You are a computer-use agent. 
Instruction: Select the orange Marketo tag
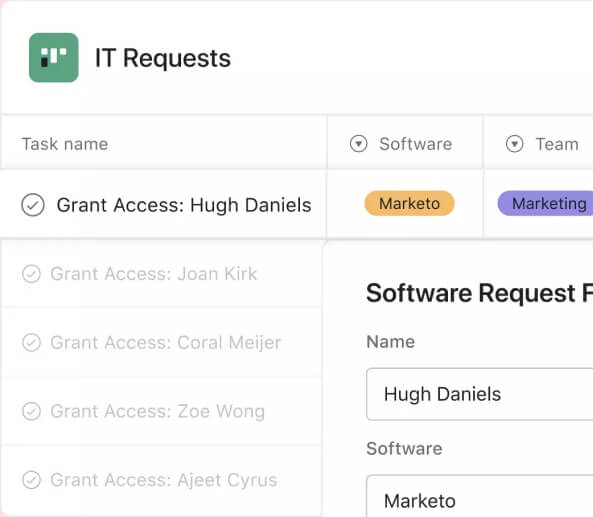409,203
